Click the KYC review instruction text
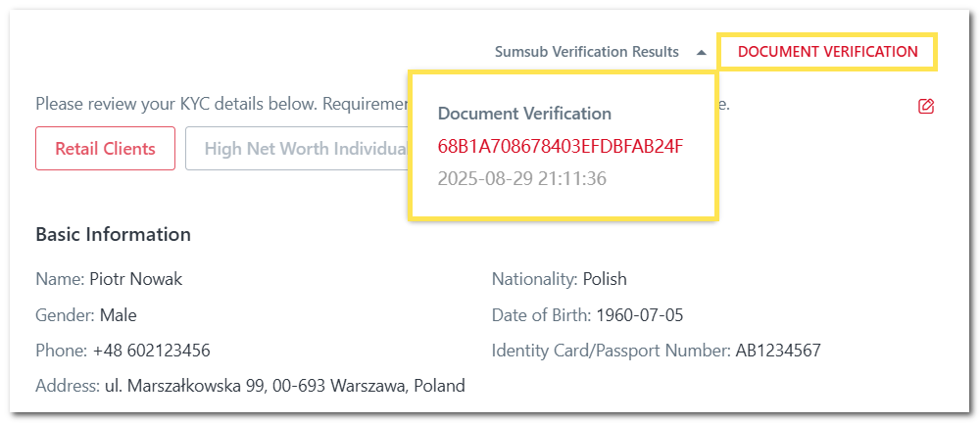 (x=216, y=104)
